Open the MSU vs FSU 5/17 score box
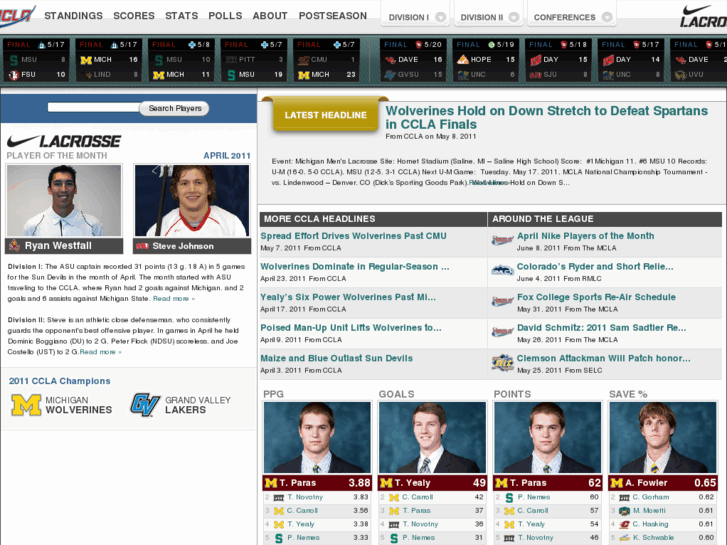727x545 pixels. click(x=36, y=60)
